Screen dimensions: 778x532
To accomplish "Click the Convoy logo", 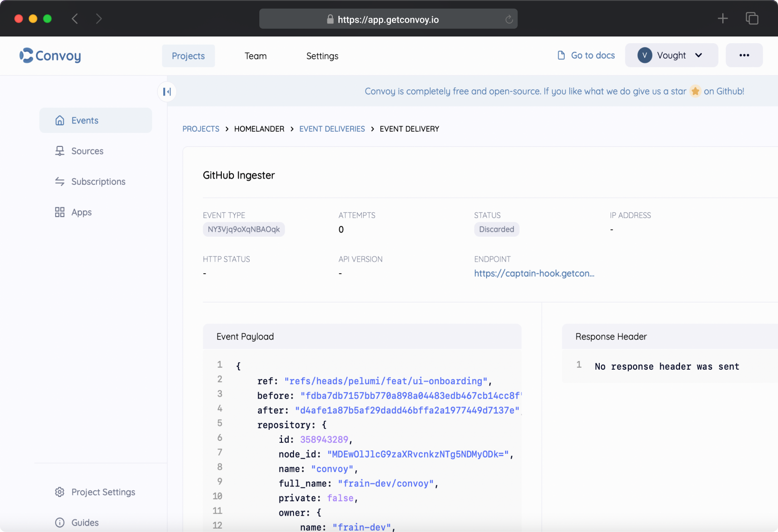I will (x=50, y=56).
